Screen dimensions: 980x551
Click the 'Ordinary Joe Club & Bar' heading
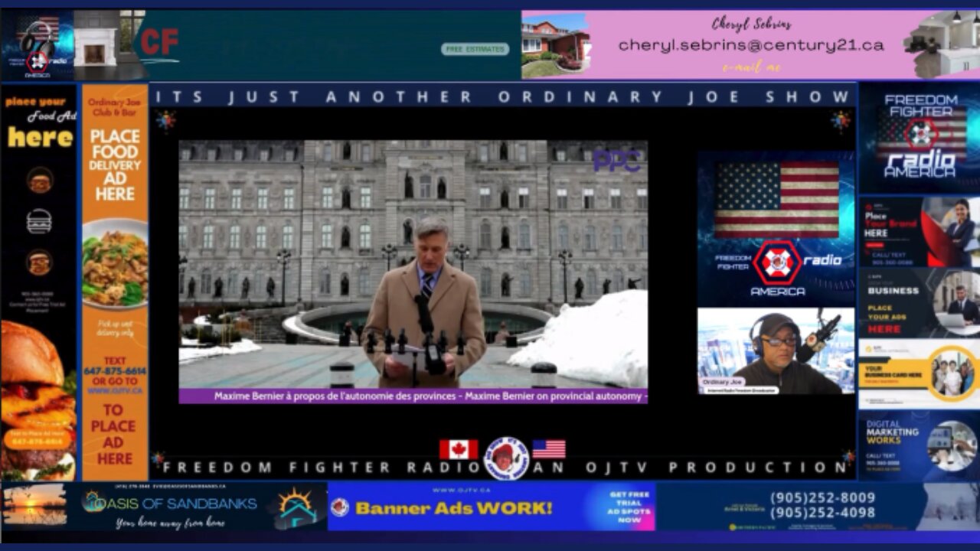115,108
